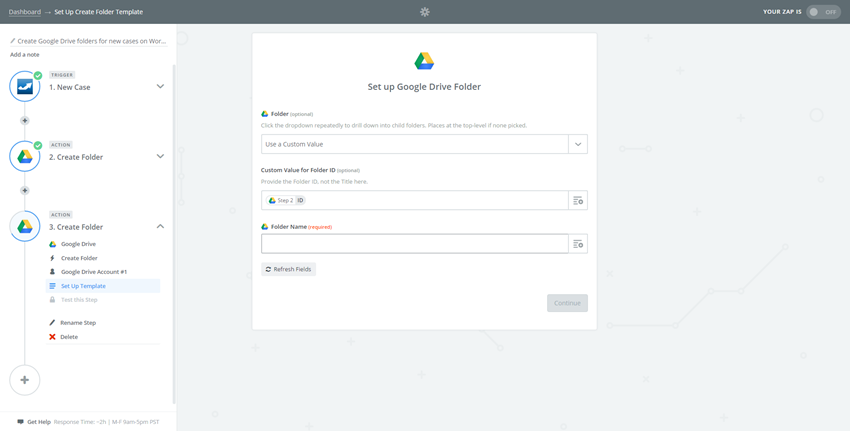Expand the 1. New Case step
Viewport: 850px width, 431px height.
[160, 86]
